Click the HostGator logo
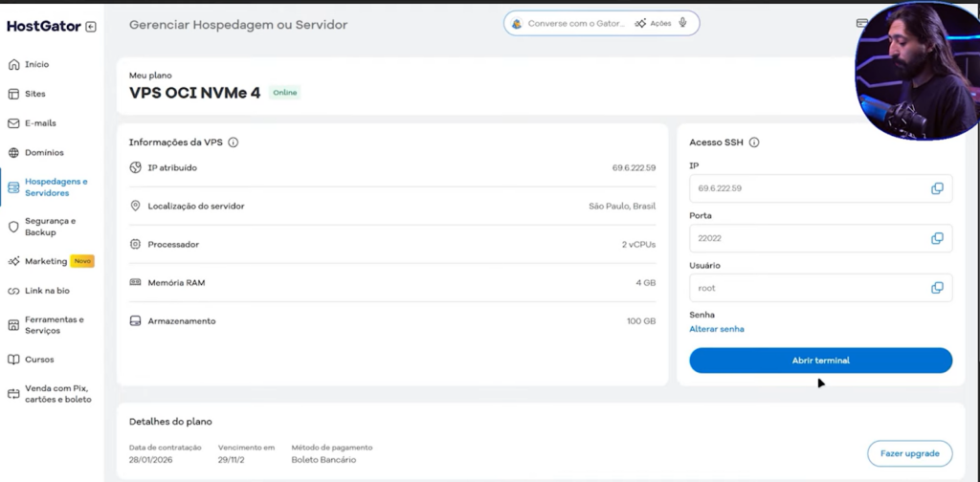This screenshot has width=980, height=482. [x=44, y=26]
